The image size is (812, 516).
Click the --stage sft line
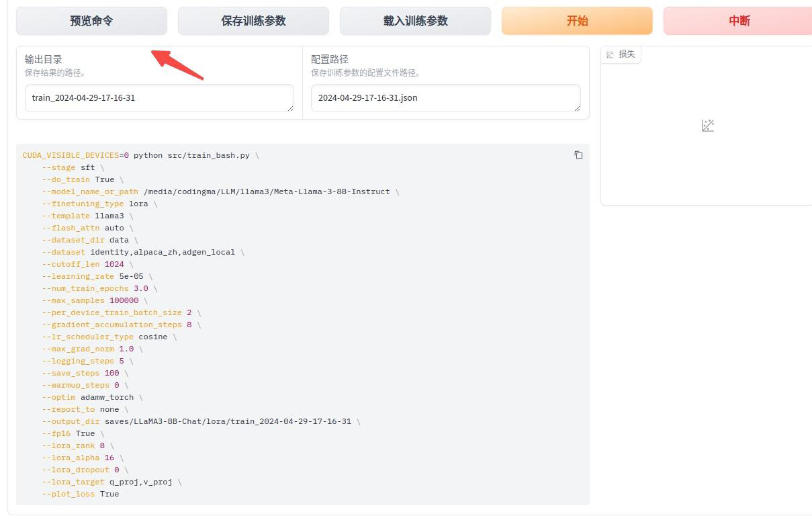tap(73, 167)
